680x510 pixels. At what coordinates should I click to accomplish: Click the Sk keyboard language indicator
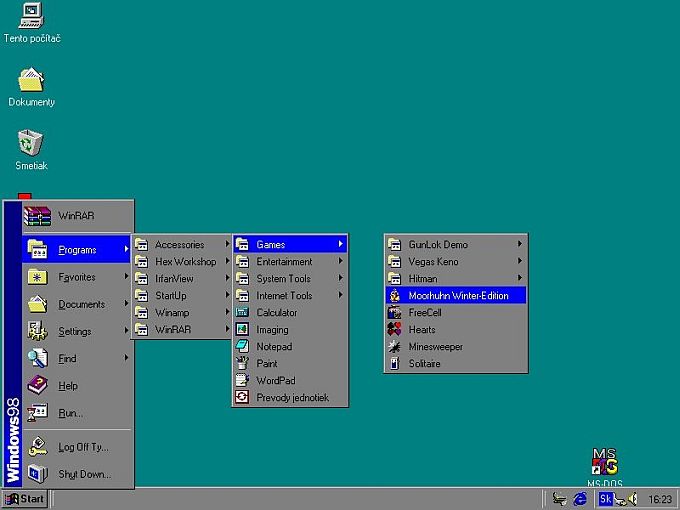[605, 499]
